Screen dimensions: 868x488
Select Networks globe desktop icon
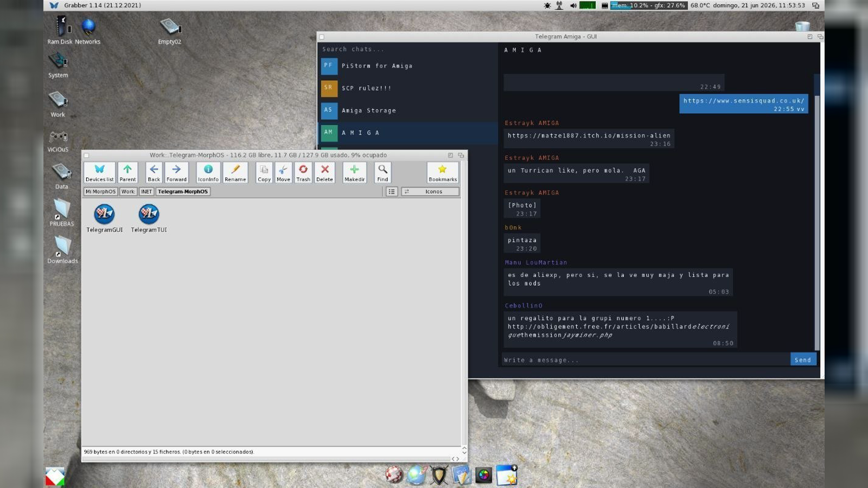(88, 30)
